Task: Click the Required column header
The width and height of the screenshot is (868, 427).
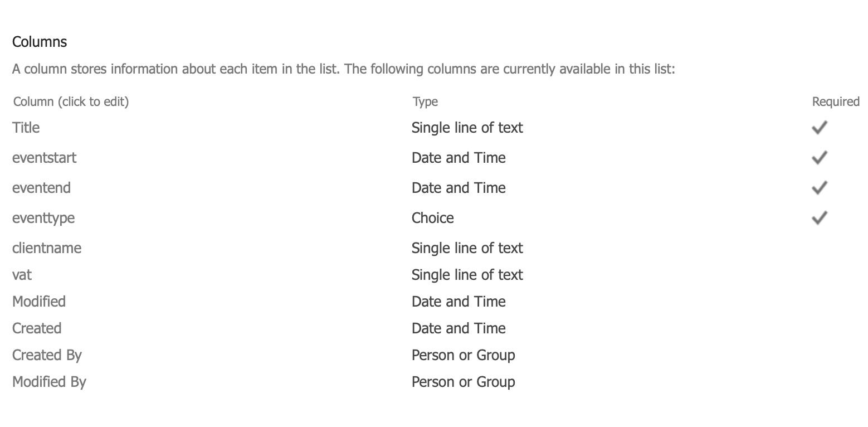Action: pyautogui.click(x=836, y=101)
